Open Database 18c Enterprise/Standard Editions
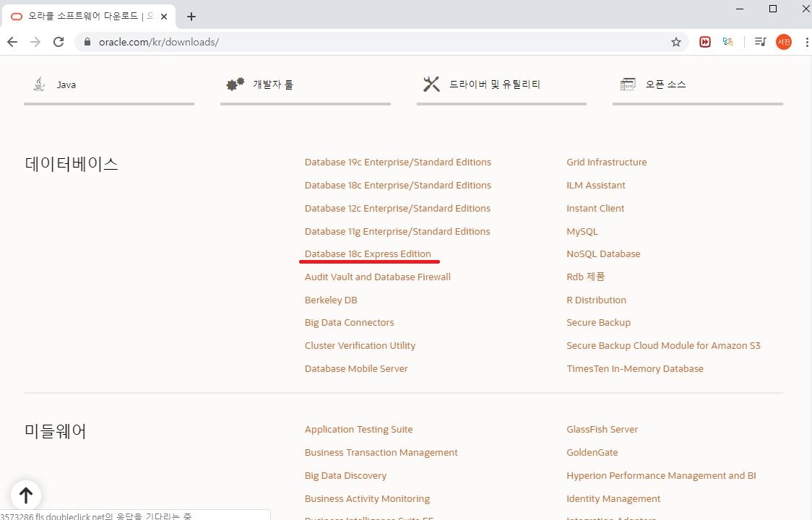Viewport: 812px width, 520px height. 398,186
